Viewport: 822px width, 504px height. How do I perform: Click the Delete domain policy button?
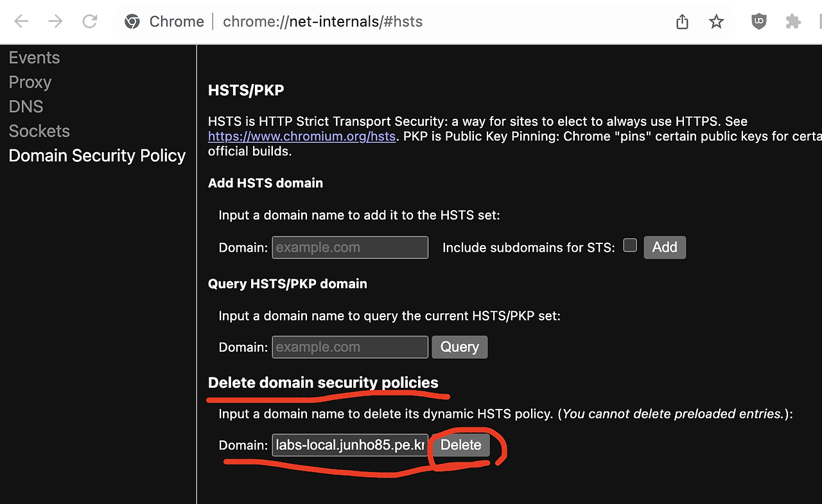(461, 445)
